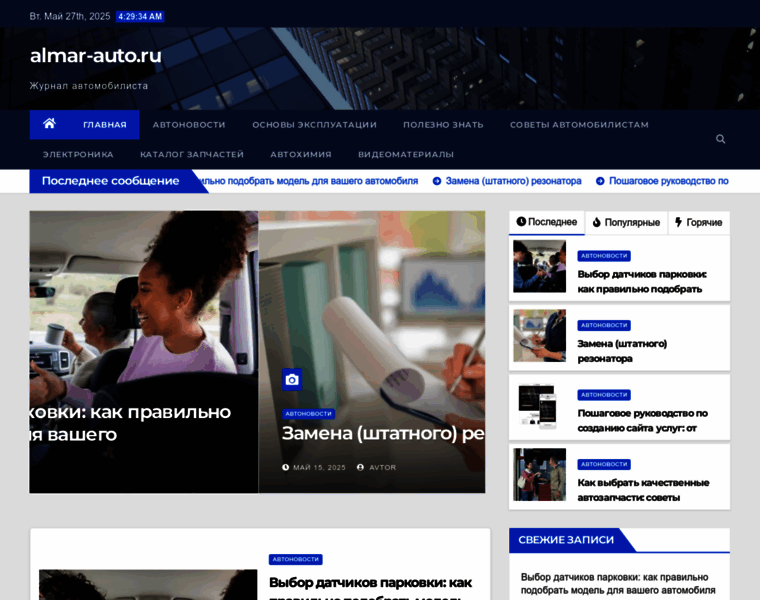Image resolution: width=760 pixels, height=600 pixels.
Task: Click the Свежие записи heading
Action: coord(566,540)
